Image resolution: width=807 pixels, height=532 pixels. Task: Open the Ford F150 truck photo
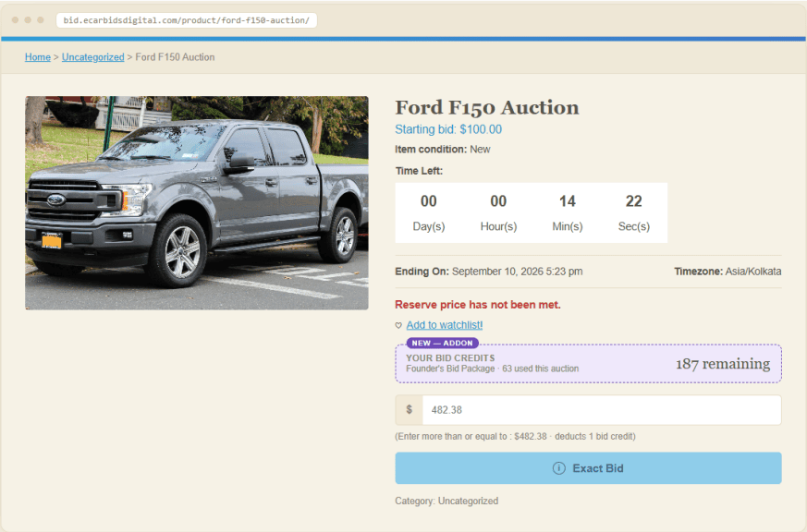(x=197, y=202)
